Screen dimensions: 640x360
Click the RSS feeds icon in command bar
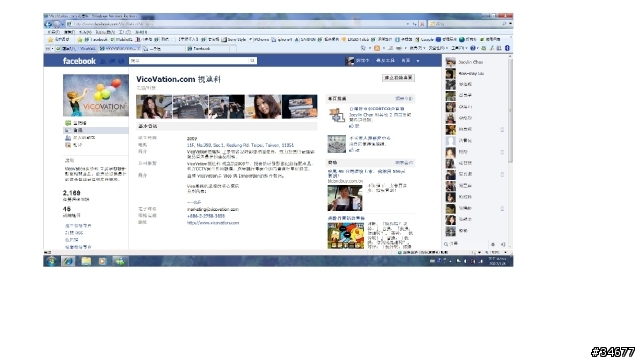click(x=377, y=48)
